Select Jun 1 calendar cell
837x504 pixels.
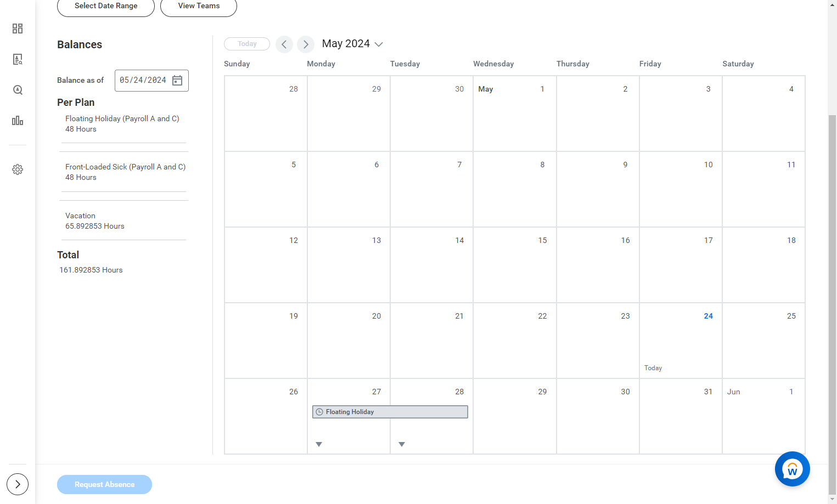pos(763,416)
